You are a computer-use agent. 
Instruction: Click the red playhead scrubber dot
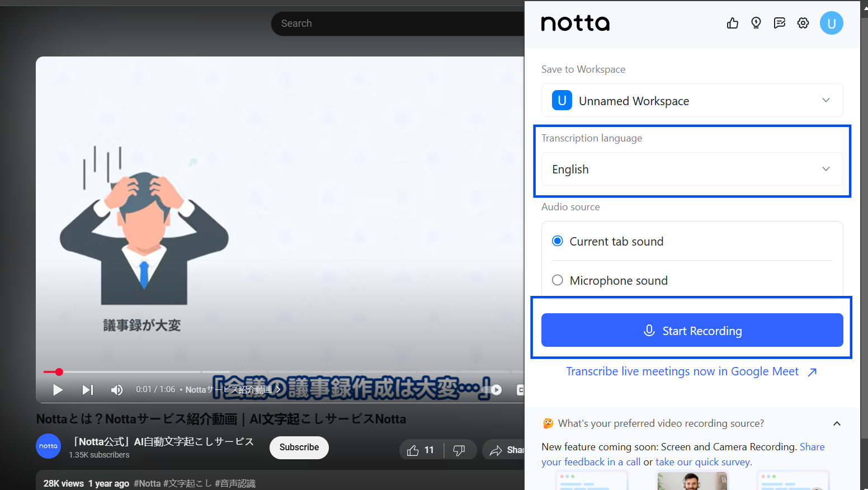pos(59,372)
